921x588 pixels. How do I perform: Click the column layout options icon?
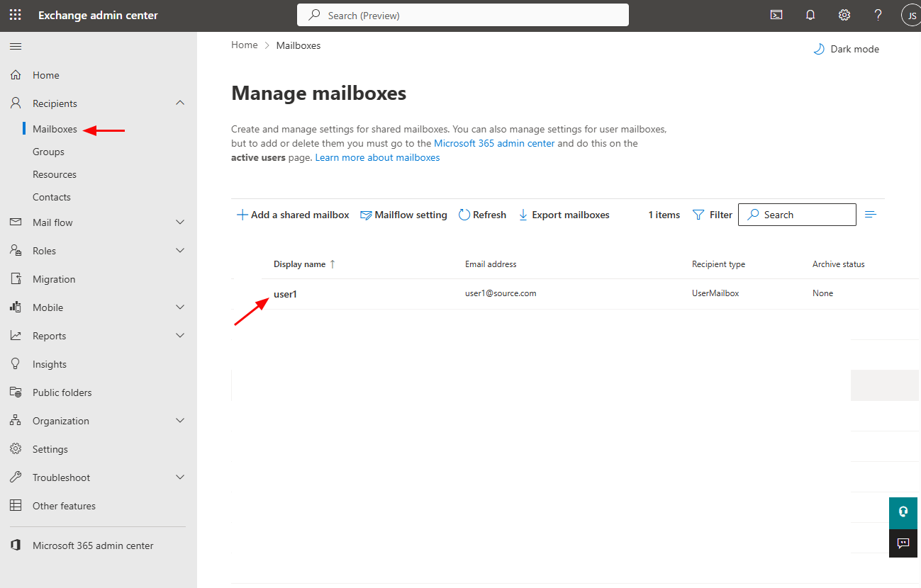pos(871,215)
